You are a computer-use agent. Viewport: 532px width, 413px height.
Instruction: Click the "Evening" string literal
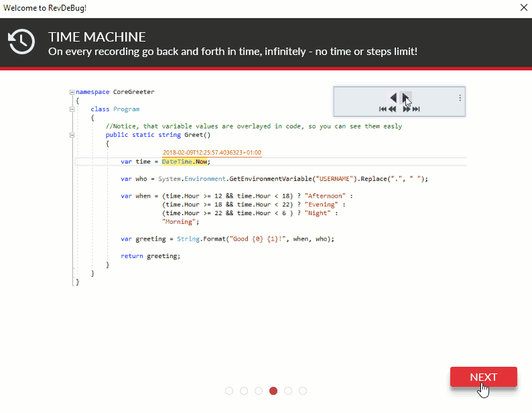click(x=322, y=204)
